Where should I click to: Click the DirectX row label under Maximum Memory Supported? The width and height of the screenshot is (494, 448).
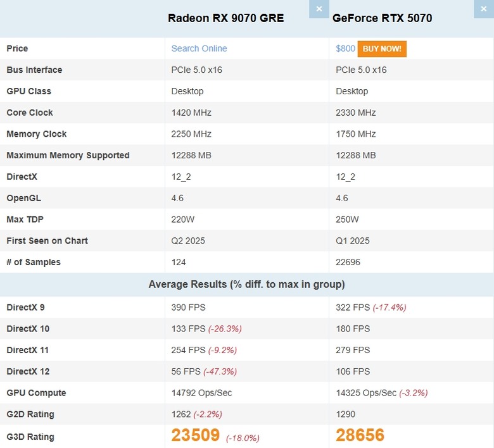click(22, 177)
